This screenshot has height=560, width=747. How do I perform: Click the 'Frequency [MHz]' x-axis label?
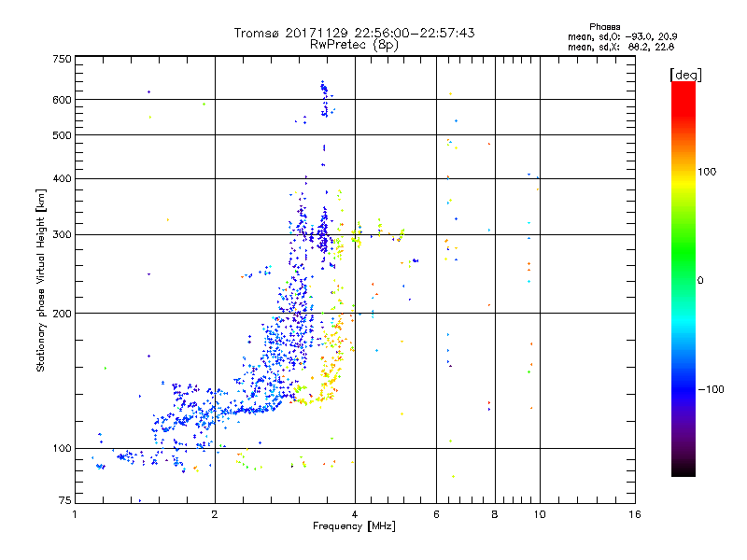tap(354, 526)
